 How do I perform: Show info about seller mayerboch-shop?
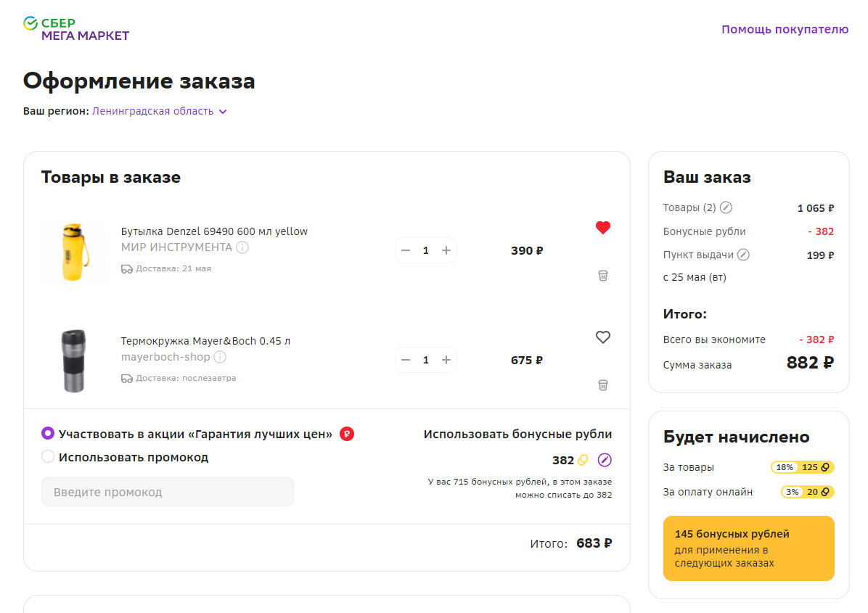tap(220, 357)
